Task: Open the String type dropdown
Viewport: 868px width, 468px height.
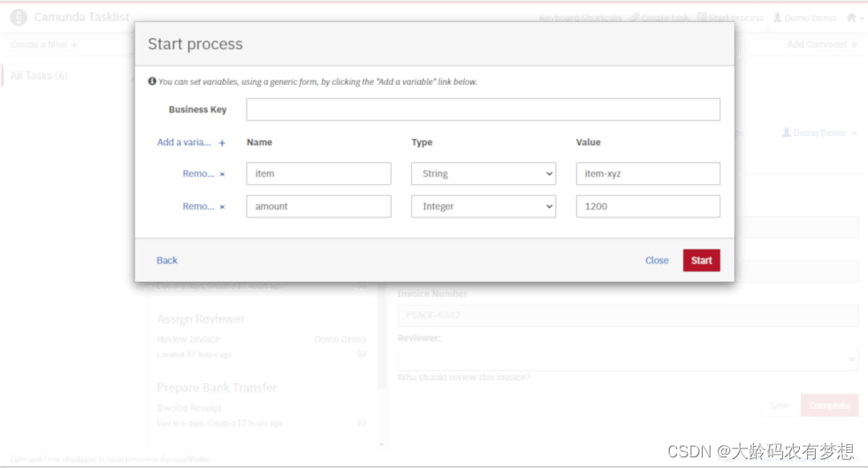Action: coord(483,173)
